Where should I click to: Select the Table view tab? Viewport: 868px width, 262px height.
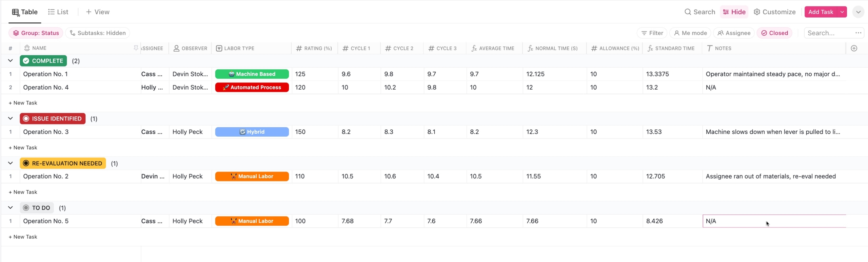(x=25, y=12)
